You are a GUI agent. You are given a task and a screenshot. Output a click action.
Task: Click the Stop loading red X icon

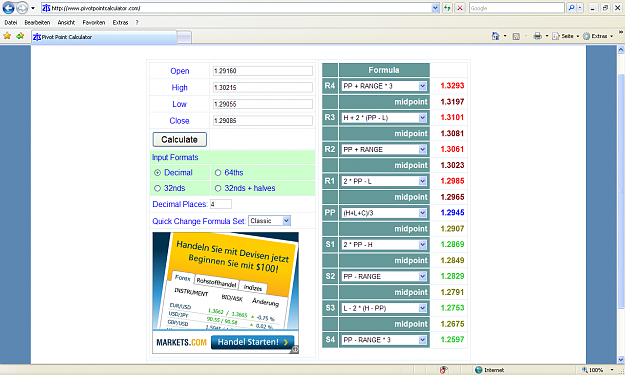coord(460,8)
